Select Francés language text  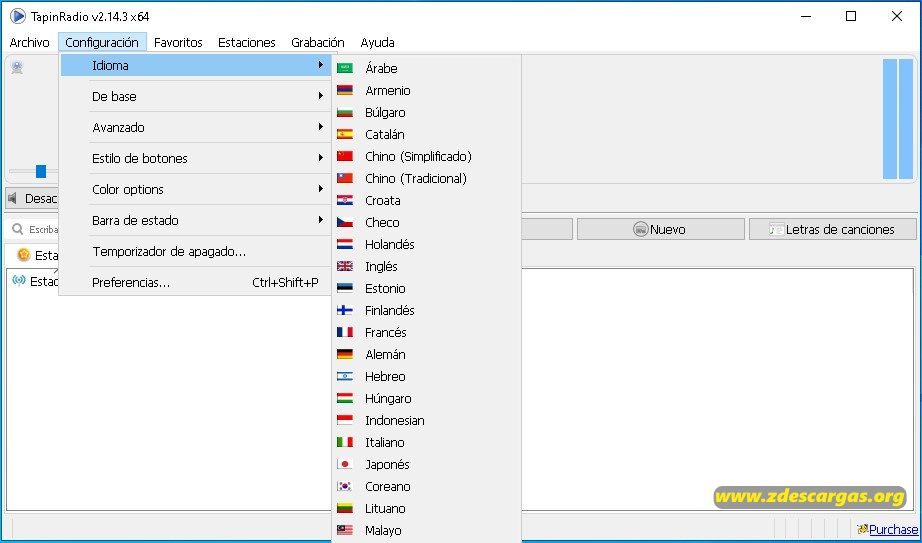click(386, 332)
